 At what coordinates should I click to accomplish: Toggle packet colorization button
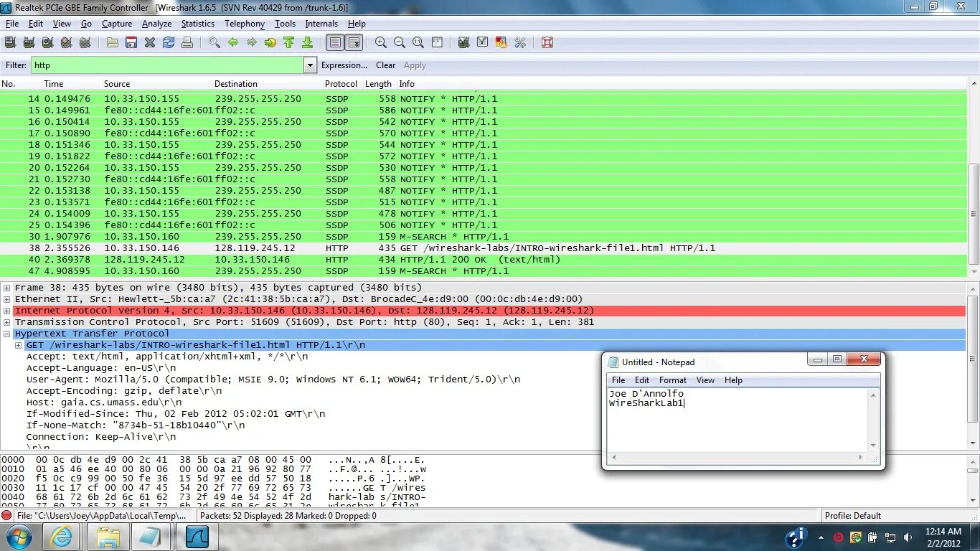click(335, 42)
